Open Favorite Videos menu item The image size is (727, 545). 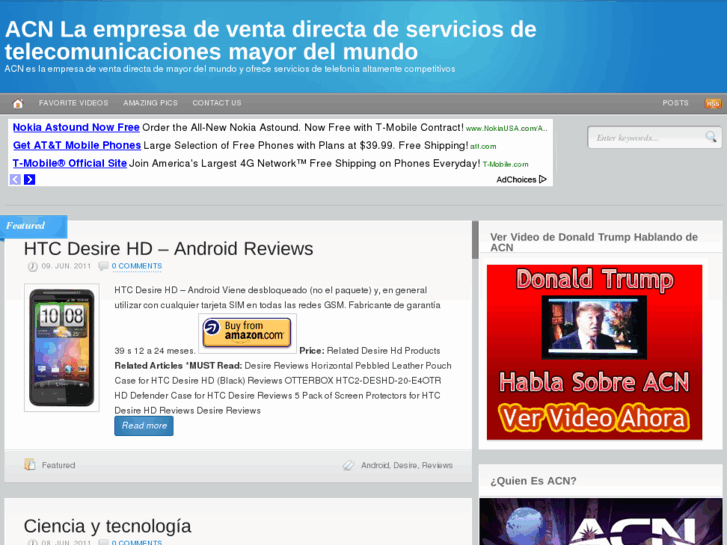(x=73, y=103)
